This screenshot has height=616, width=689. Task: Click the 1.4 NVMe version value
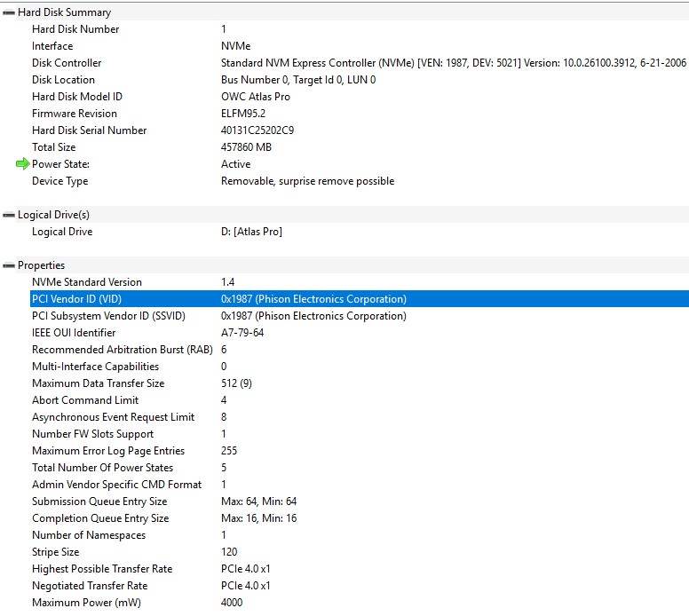pyautogui.click(x=227, y=282)
